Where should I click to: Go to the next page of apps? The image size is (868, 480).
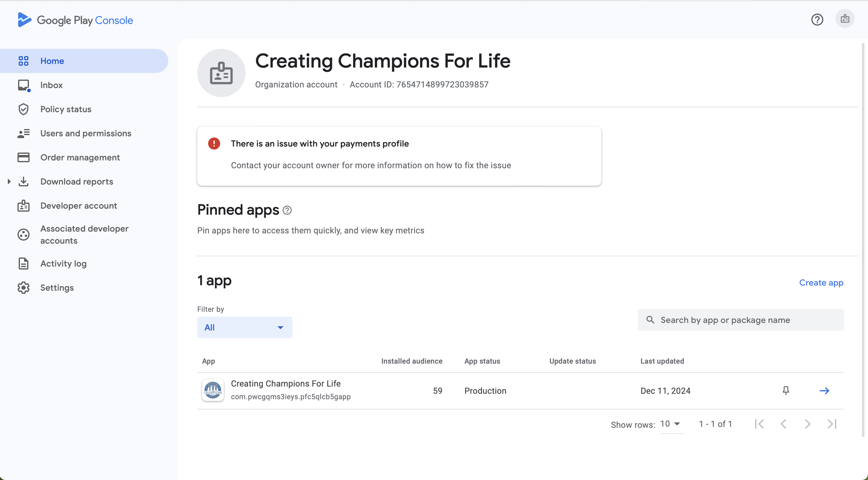[807, 424]
